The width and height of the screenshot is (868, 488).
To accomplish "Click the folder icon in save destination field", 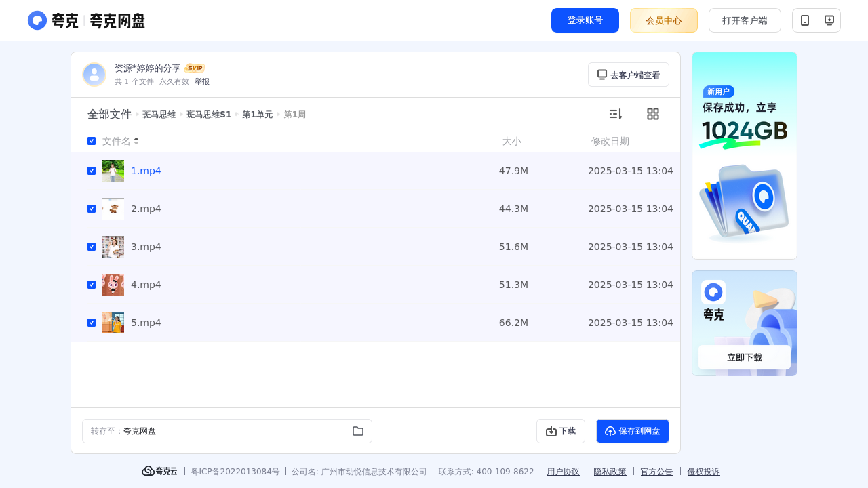I will tap(358, 431).
